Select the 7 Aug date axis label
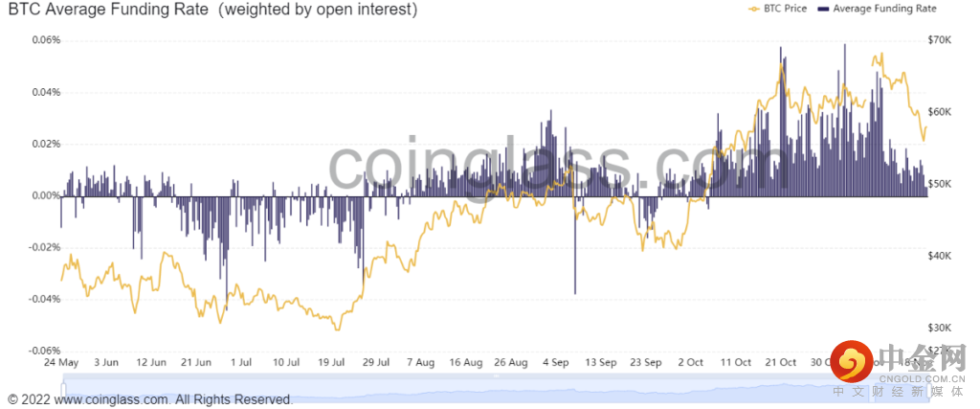This screenshot has width=980, height=409. click(x=419, y=364)
